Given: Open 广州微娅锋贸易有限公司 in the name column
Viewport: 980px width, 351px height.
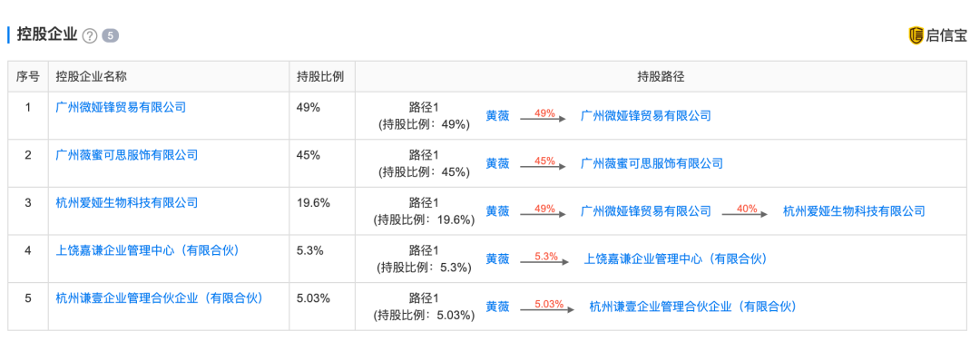Looking at the screenshot, I should (x=121, y=107).
